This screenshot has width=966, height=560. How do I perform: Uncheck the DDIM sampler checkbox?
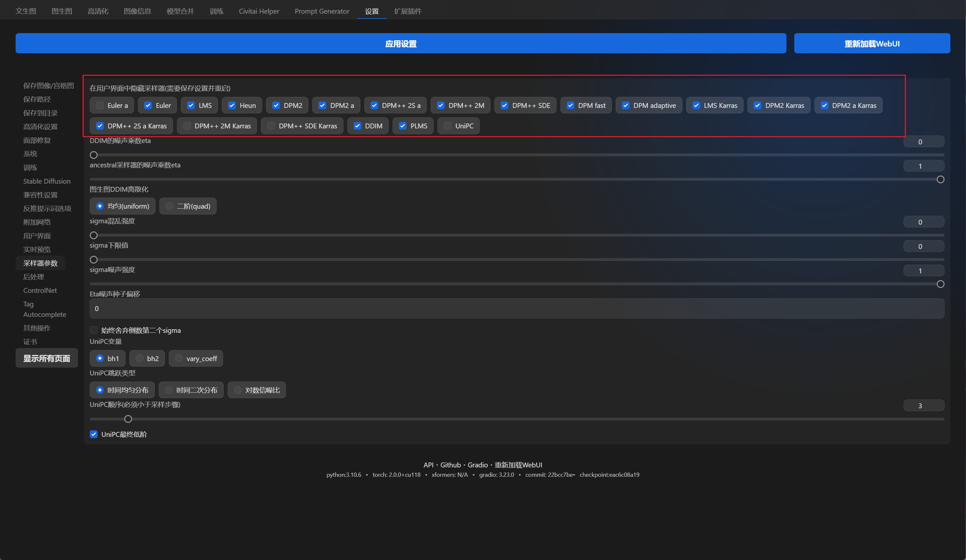tap(357, 126)
